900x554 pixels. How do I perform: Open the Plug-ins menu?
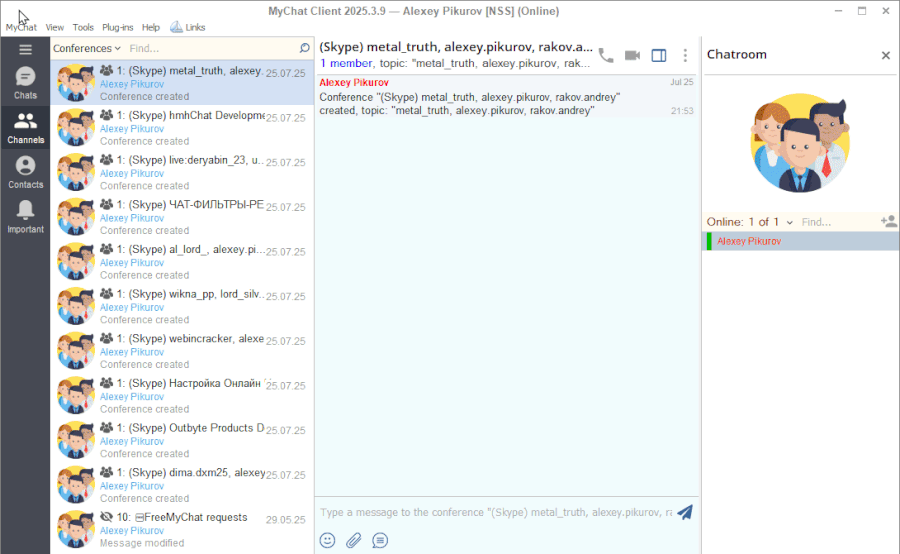click(118, 27)
